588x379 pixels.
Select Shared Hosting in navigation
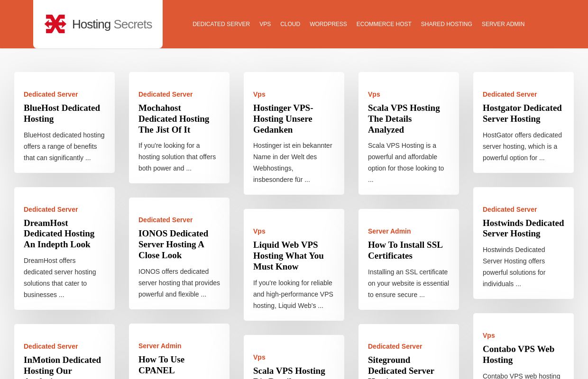point(447,24)
